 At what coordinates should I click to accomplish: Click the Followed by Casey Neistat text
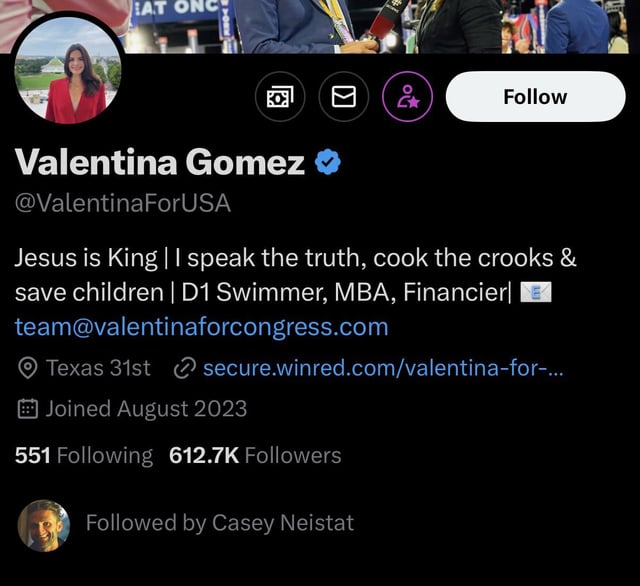(x=220, y=523)
